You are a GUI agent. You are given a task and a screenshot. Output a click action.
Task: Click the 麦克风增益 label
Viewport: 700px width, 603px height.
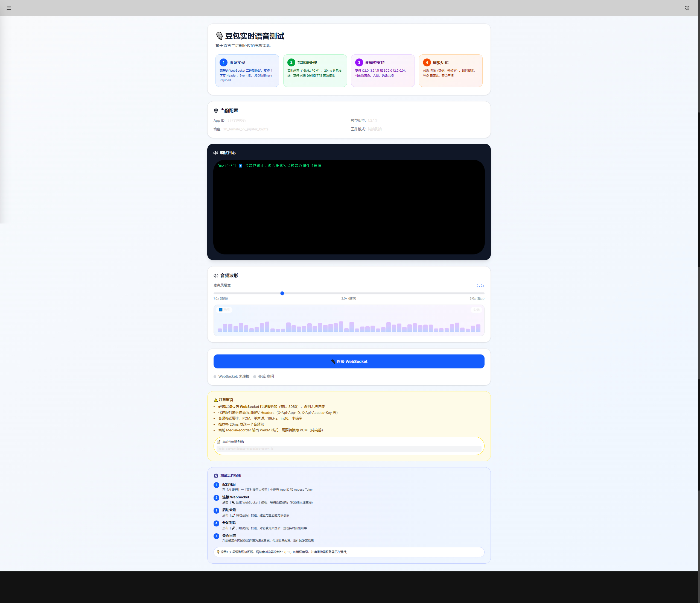[222, 285]
